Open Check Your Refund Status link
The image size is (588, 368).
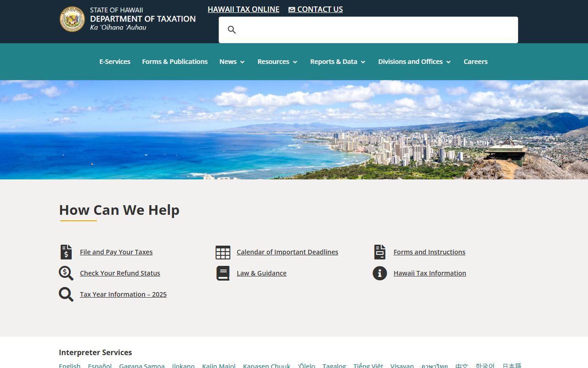(x=120, y=273)
